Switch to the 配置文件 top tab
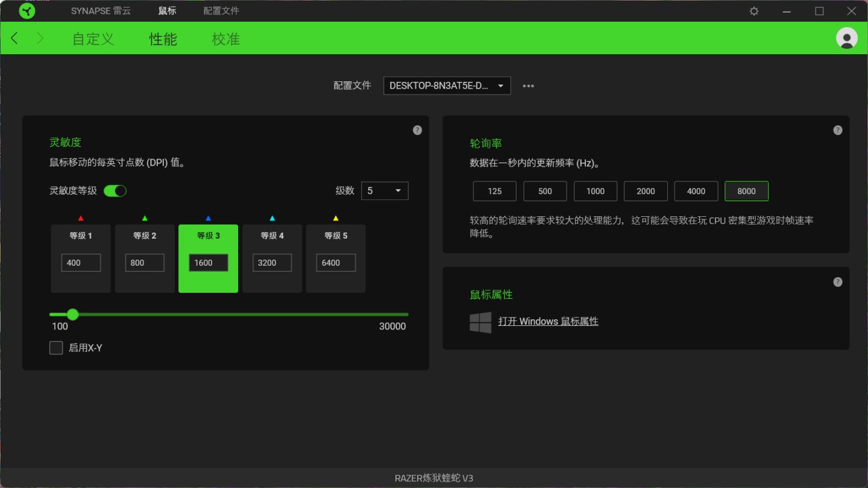 [x=221, y=11]
